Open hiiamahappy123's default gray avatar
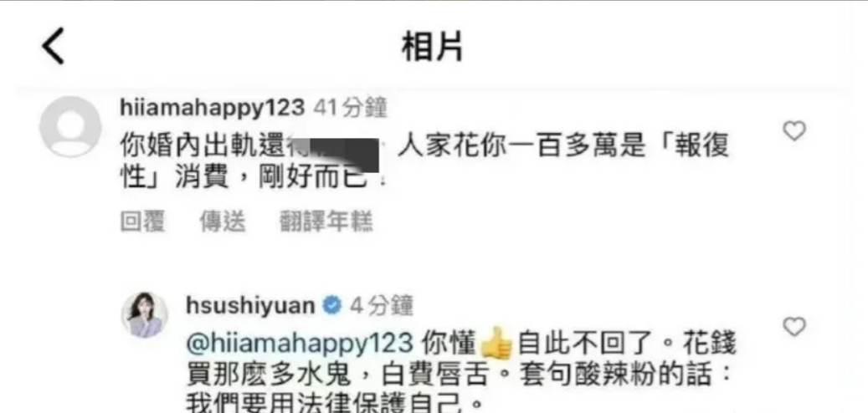This screenshot has width=868, height=413. click(x=70, y=126)
